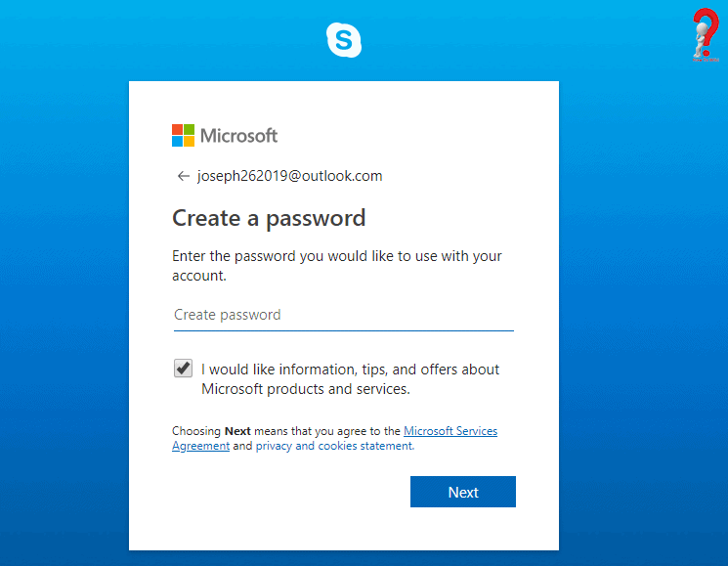The width and height of the screenshot is (728, 566).
Task: Click the bold word Next in agreement text
Action: pyautogui.click(x=237, y=431)
